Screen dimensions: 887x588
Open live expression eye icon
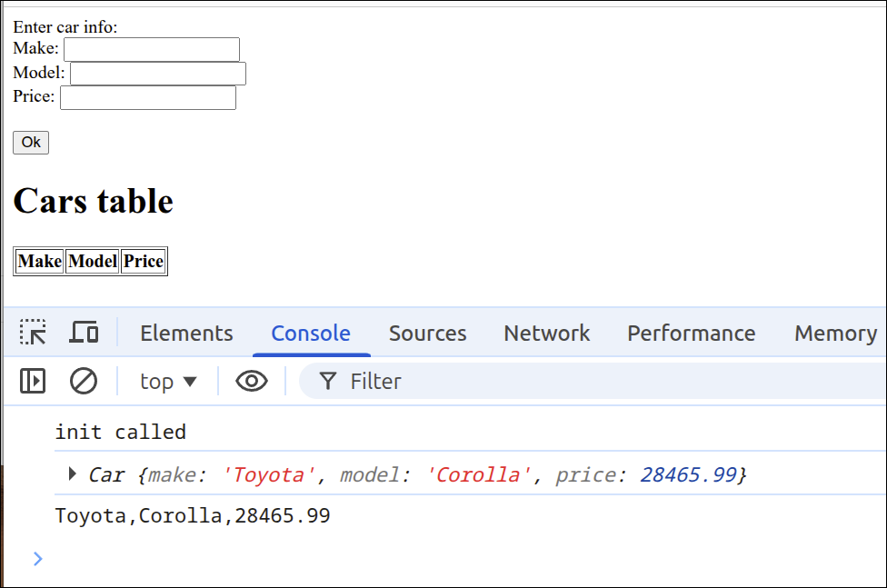pos(251,381)
